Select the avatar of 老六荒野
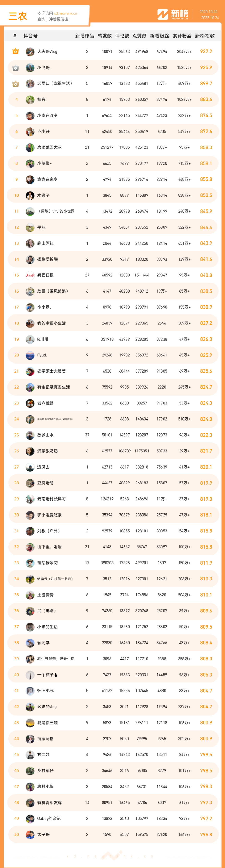 coord(30,403)
